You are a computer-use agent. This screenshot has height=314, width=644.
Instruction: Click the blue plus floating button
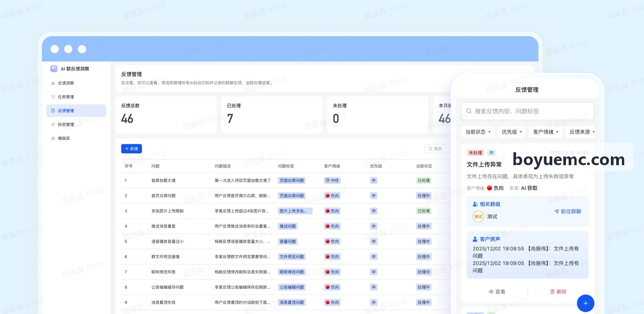tap(585, 303)
